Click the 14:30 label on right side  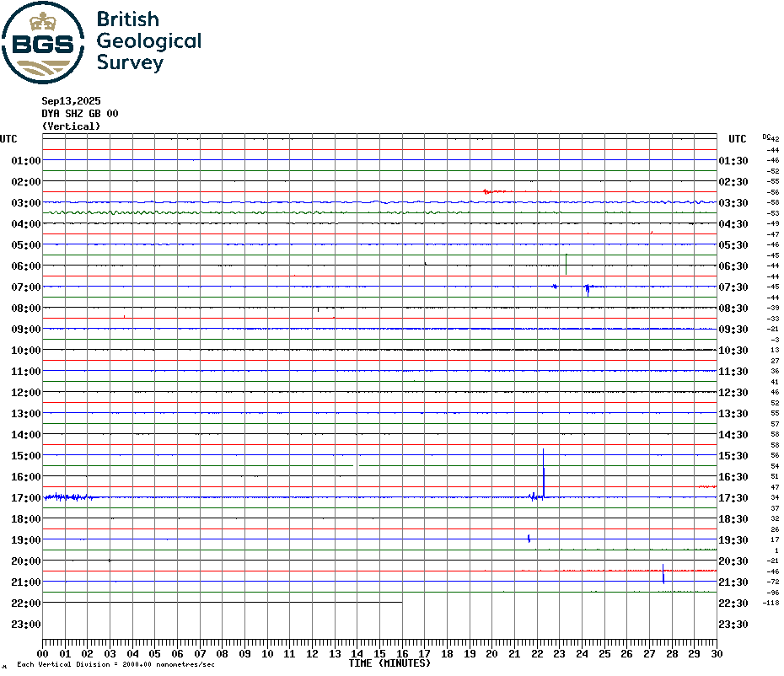733,434
